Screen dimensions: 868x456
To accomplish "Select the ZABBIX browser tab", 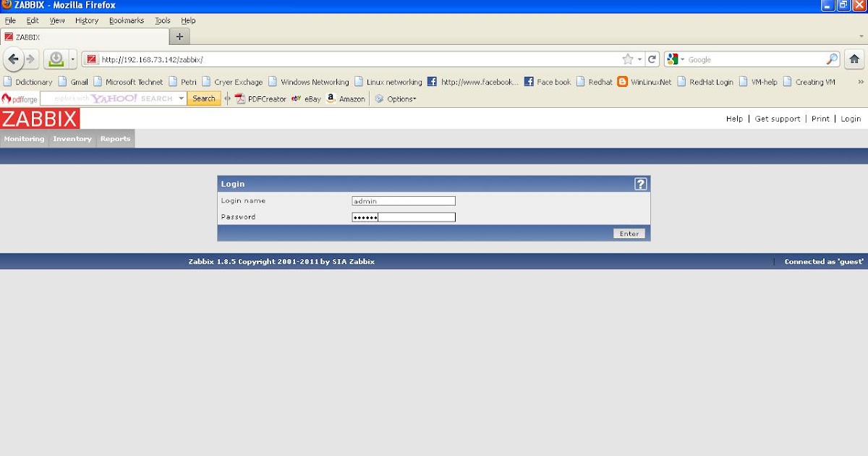I will pyautogui.click(x=85, y=37).
